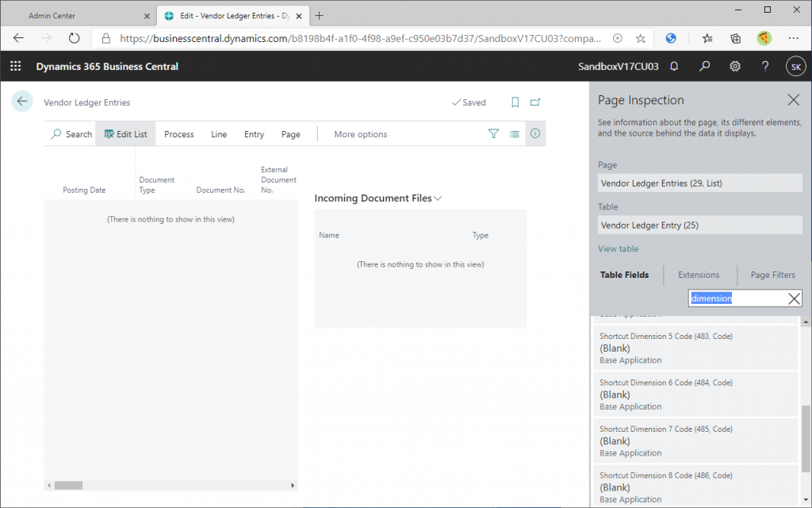
Task: Click the Document No. column header
Action: click(x=220, y=190)
